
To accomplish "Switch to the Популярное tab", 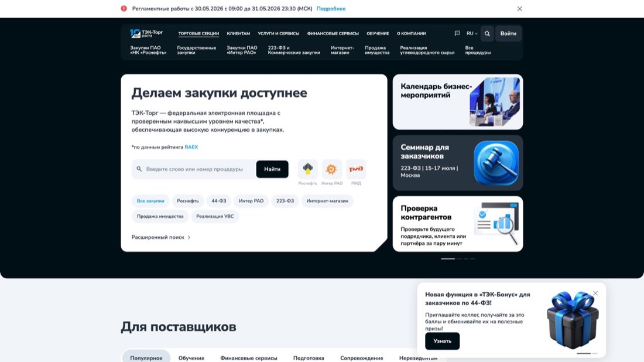I will [x=146, y=358].
